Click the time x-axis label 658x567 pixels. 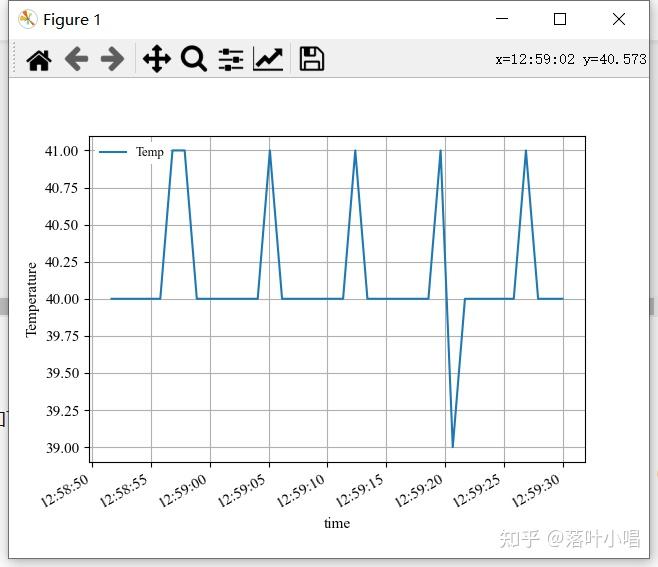337,523
